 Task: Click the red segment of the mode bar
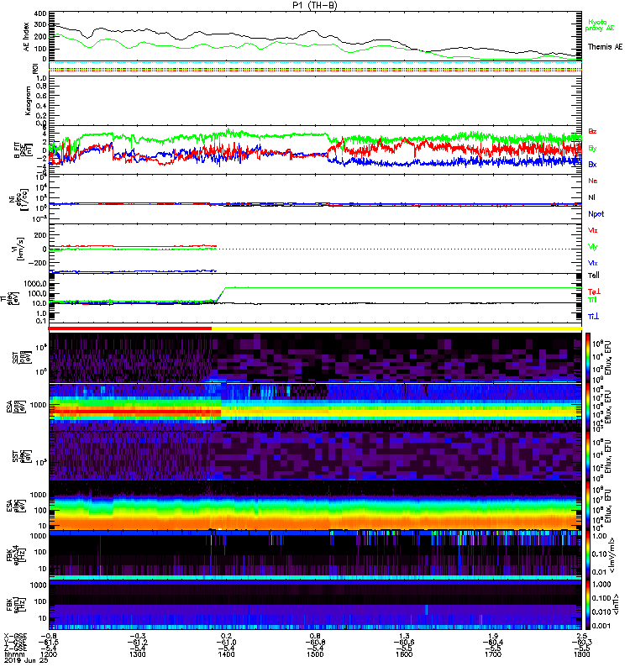130,328
